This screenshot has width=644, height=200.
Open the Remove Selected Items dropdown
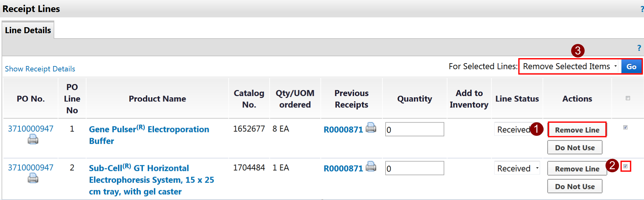(x=570, y=67)
